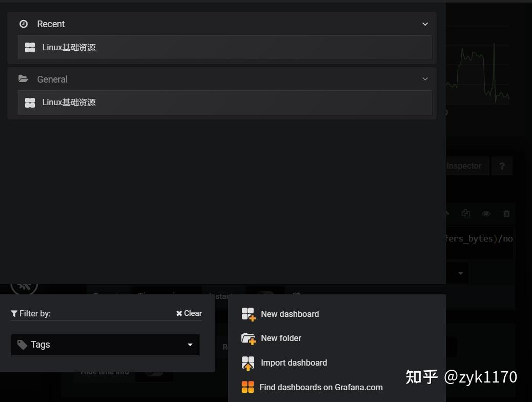Click Clear to reset filters
Image resolution: width=532 pixels, height=402 pixels.
pos(189,313)
